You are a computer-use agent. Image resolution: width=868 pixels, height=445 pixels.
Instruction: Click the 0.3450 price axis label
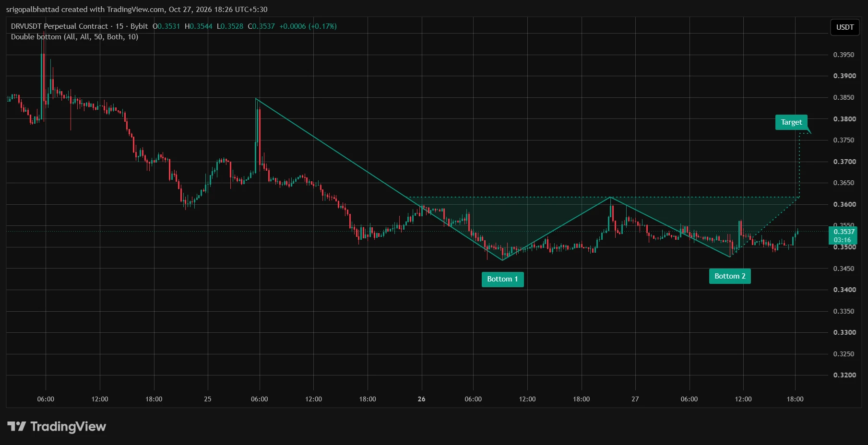pyautogui.click(x=844, y=269)
